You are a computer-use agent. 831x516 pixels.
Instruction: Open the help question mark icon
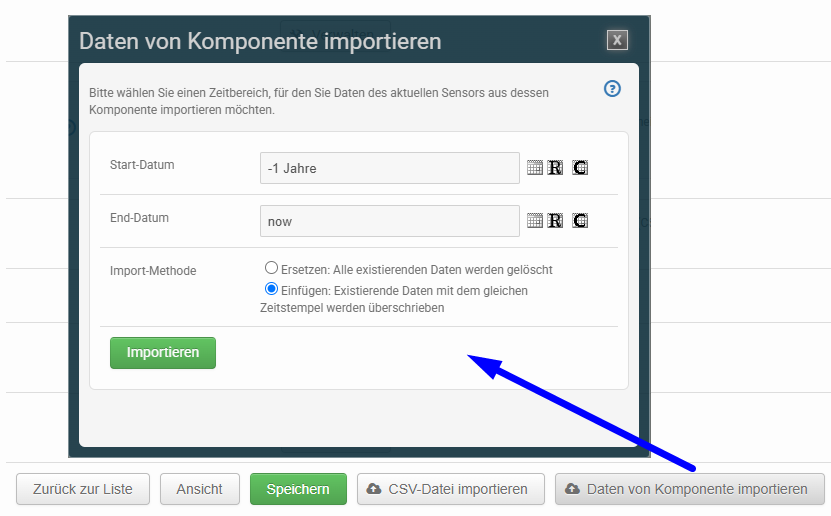[x=612, y=88]
